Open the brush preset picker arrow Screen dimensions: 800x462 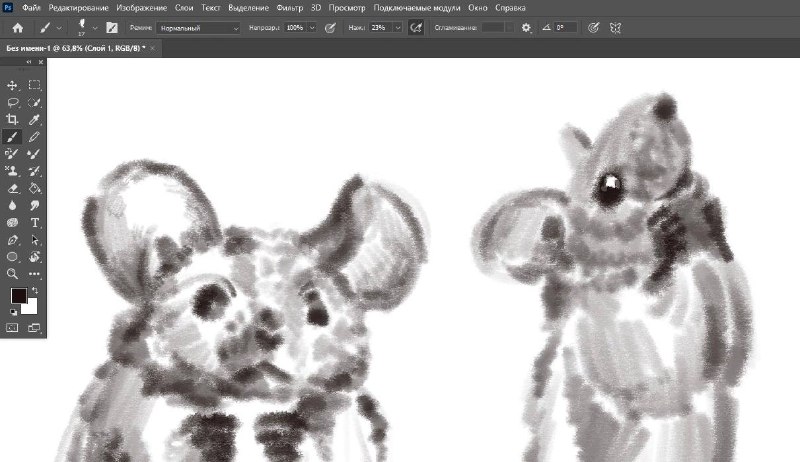coord(94,28)
